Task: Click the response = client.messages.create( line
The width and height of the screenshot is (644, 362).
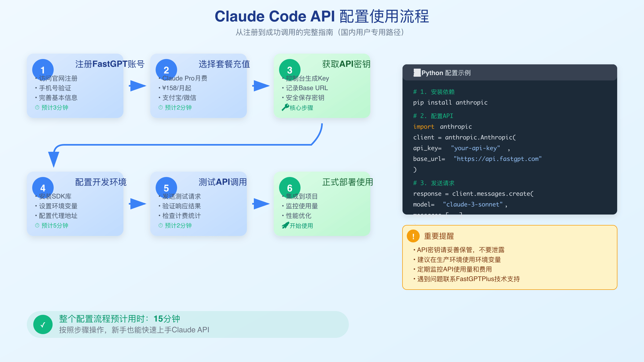Action: 473,194
